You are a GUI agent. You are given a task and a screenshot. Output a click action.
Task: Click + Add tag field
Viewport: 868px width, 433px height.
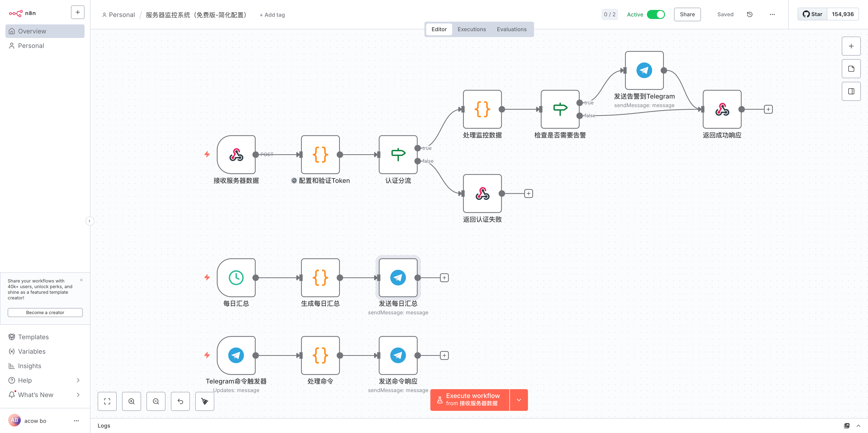pyautogui.click(x=272, y=15)
